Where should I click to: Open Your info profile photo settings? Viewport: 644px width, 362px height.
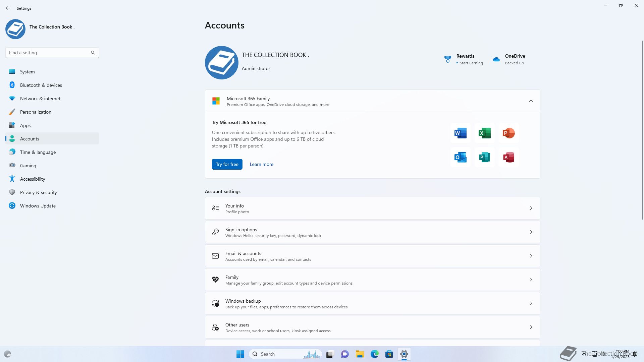click(x=373, y=208)
